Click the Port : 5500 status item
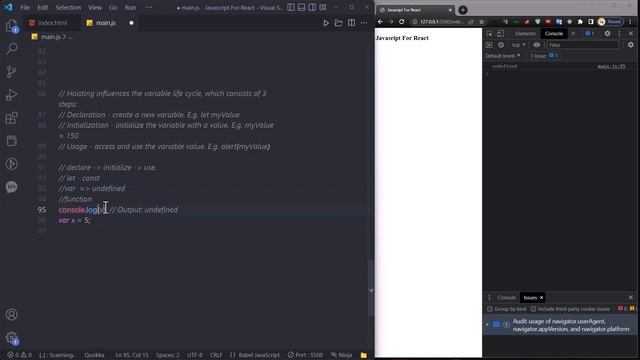The image size is (640, 360). [x=305, y=355]
